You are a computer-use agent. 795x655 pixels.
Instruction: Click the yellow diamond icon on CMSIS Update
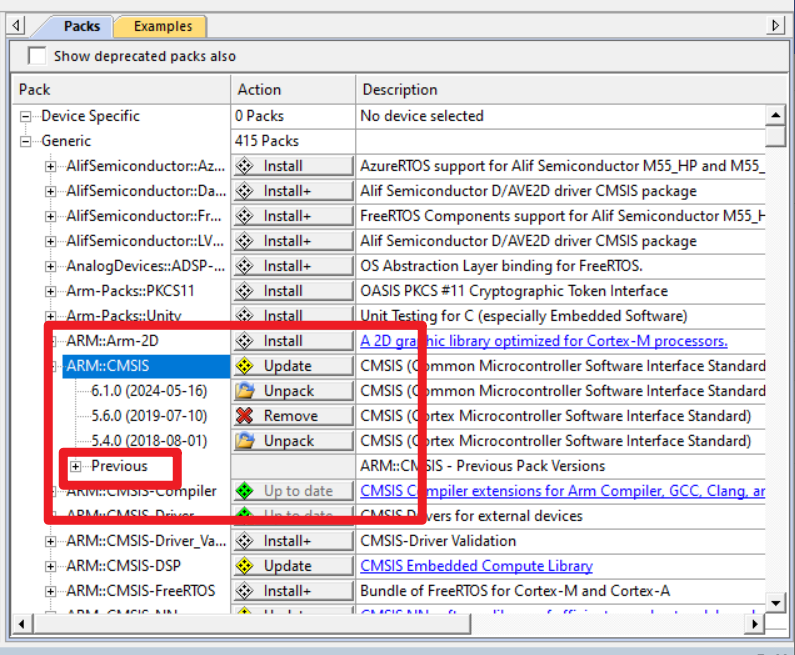pos(245,366)
